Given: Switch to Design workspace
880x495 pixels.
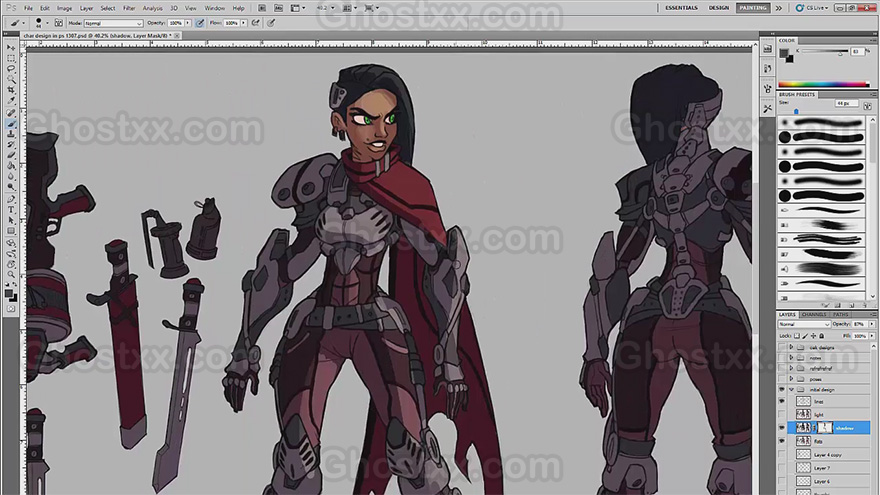Looking at the screenshot, I should click(x=718, y=8).
